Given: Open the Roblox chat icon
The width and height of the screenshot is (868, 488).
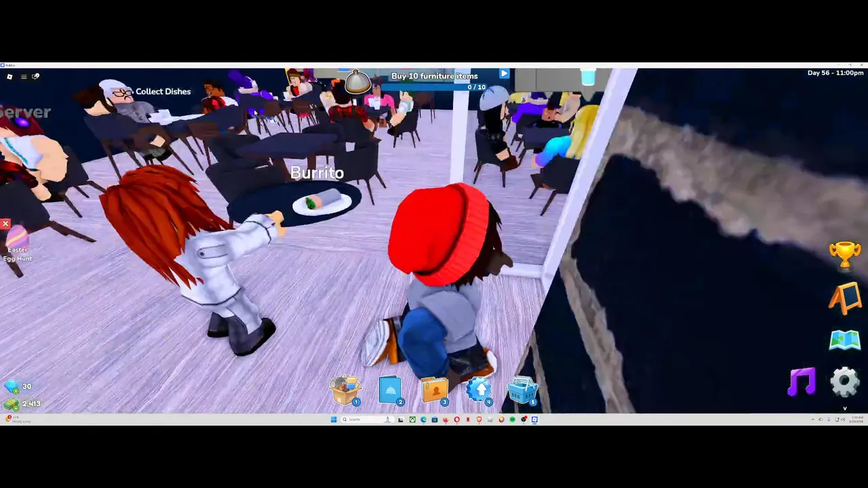Looking at the screenshot, I should [x=35, y=77].
